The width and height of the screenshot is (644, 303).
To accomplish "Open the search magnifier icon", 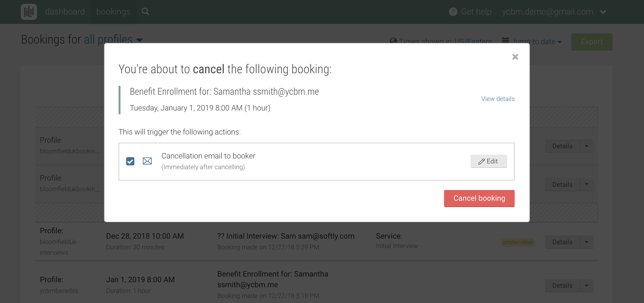I will click(145, 12).
